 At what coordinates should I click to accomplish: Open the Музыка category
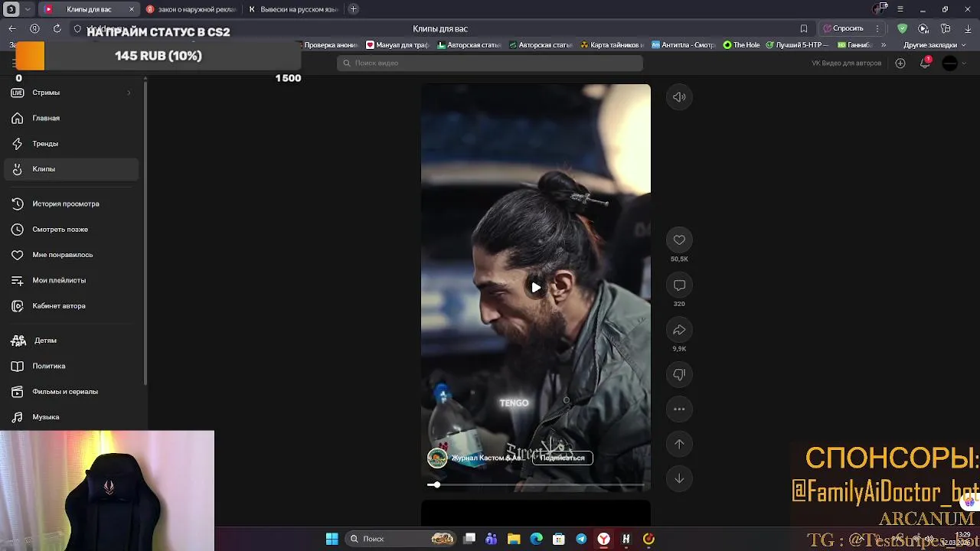(70, 417)
